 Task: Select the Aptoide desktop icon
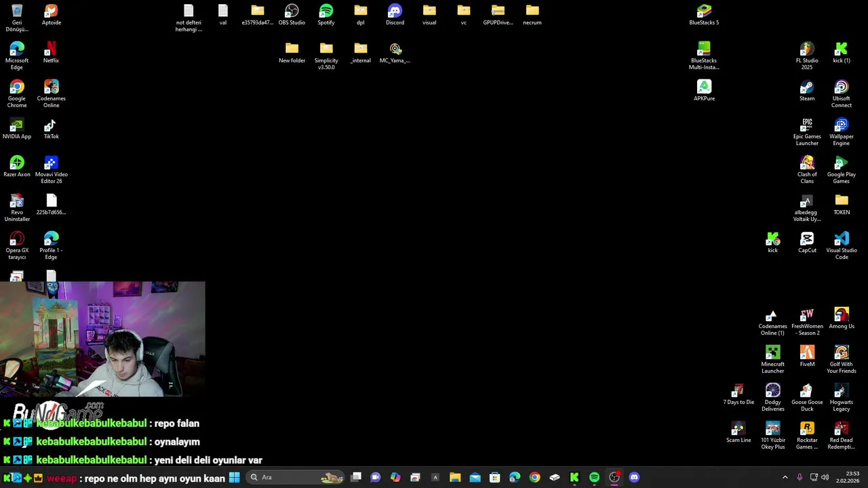[x=52, y=15]
